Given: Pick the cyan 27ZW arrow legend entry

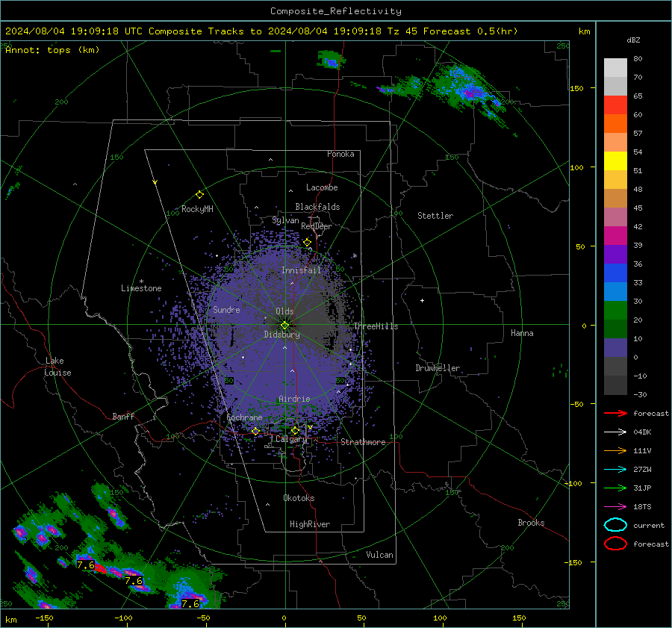Looking at the screenshot, I should click(x=615, y=470).
